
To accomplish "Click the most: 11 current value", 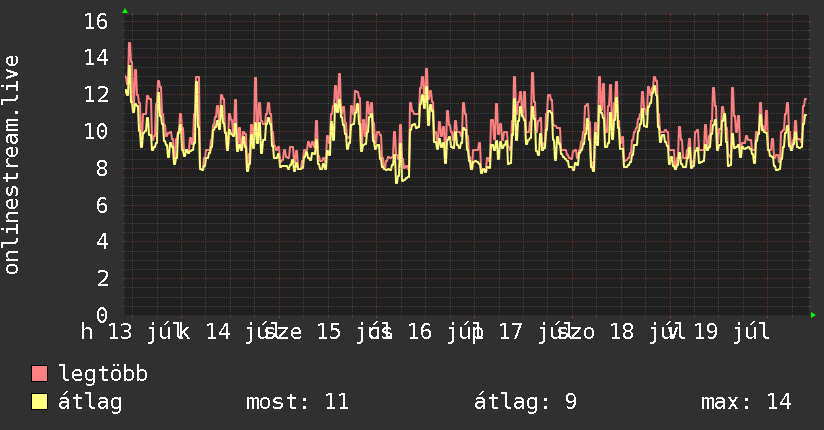I will coord(297,402).
